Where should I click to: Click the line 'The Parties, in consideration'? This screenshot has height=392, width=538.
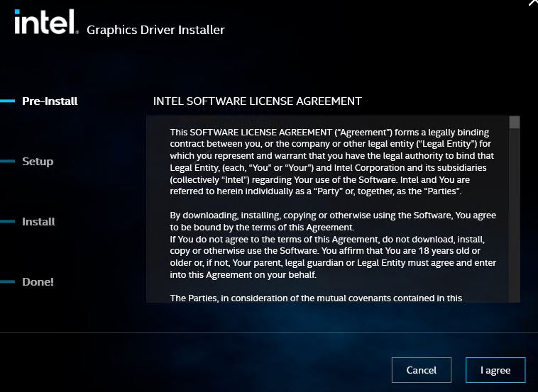pyautogui.click(x=316, y=298)
